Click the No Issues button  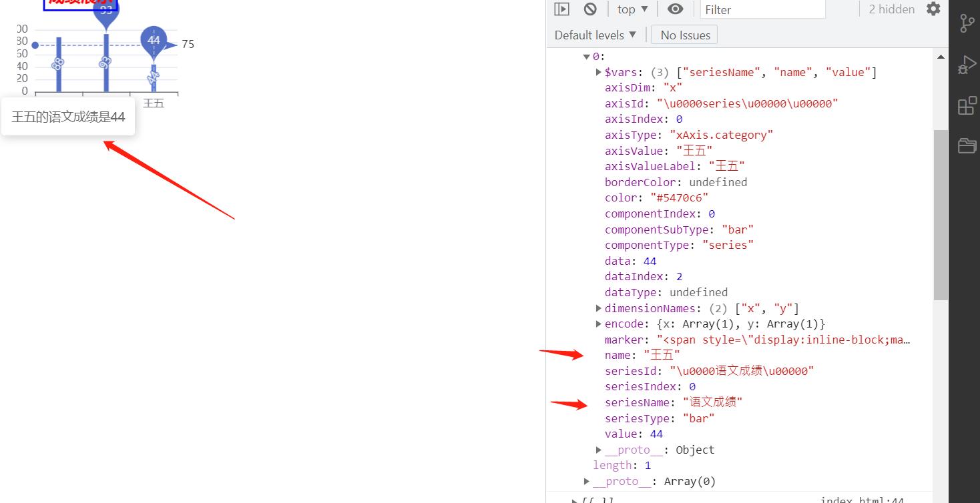pos(685,35)
